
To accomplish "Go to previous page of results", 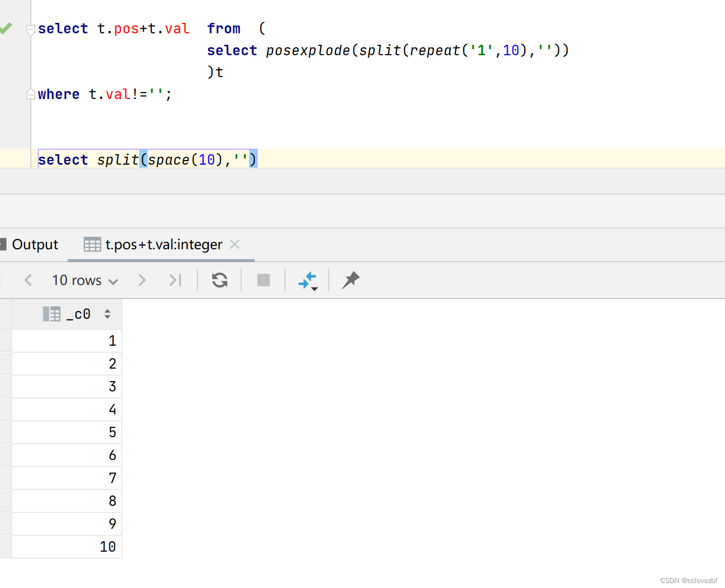I will pos(28,280).
